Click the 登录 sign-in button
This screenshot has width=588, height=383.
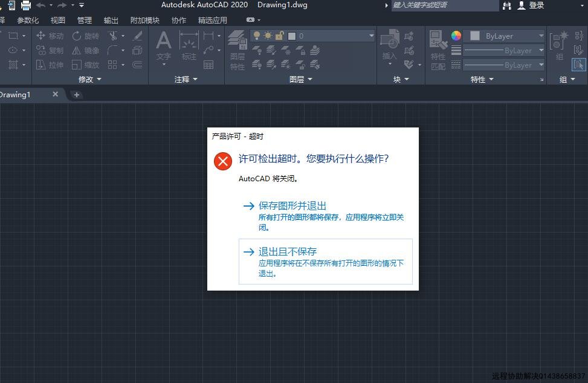[x=536, y=5]
